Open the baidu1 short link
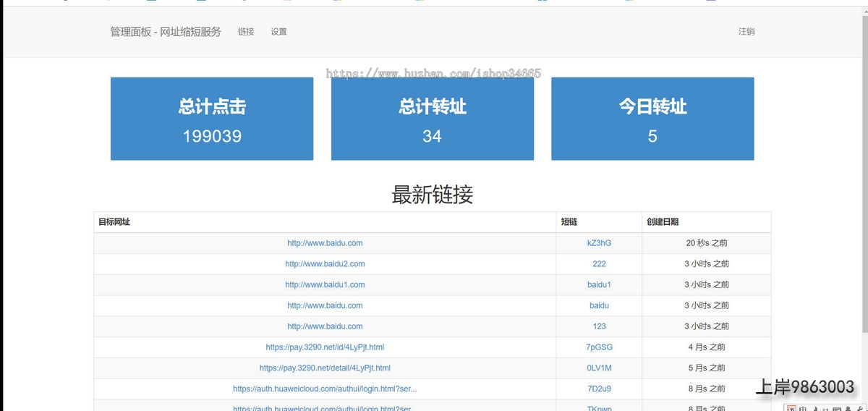 [599, 285]
